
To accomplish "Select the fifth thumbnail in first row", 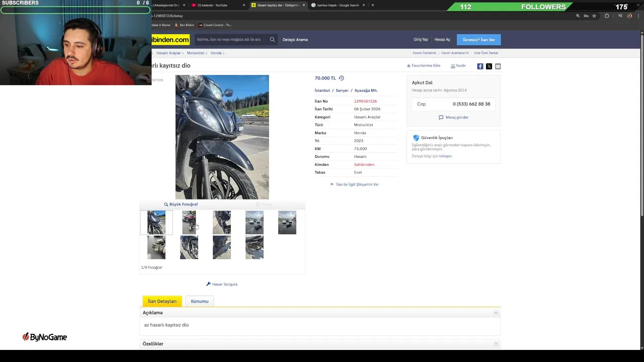I will (287, 223).
